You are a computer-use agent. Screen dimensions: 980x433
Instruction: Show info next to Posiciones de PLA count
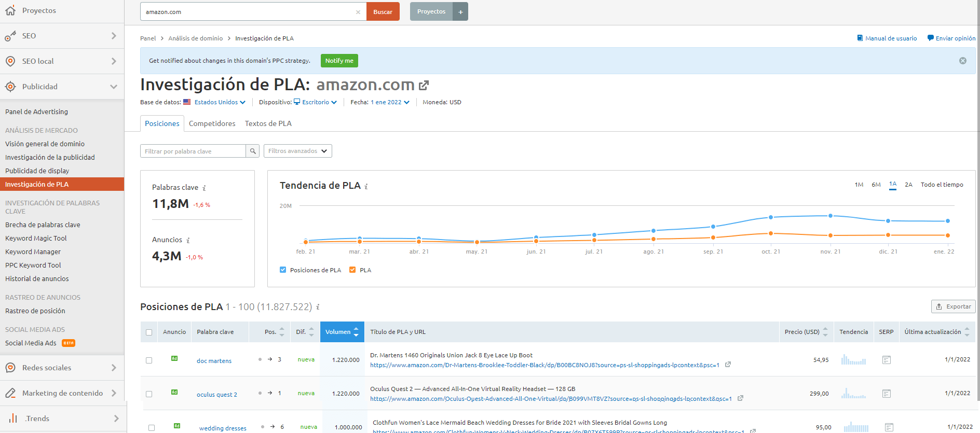tap(318, 307)
